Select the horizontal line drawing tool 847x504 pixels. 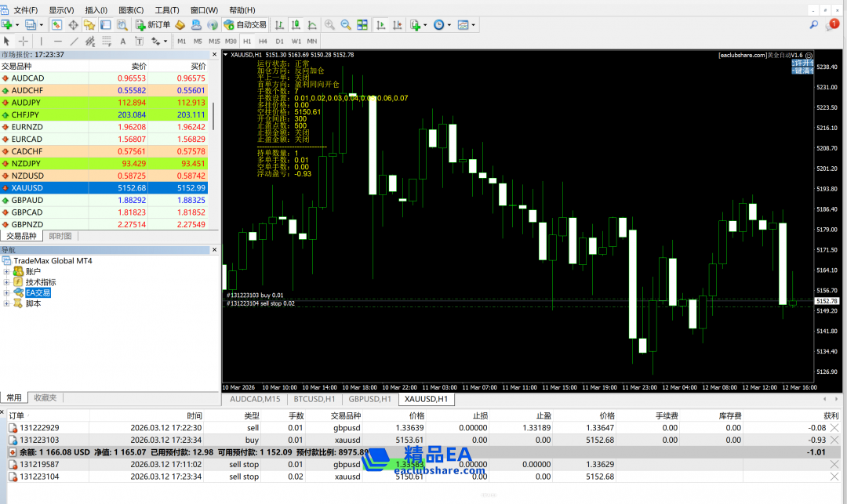pos(58,41)
